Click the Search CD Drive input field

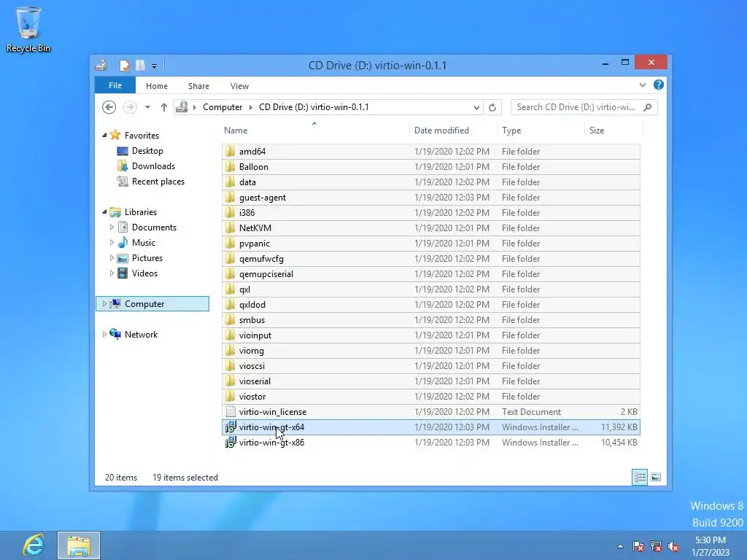click(576, 107)
